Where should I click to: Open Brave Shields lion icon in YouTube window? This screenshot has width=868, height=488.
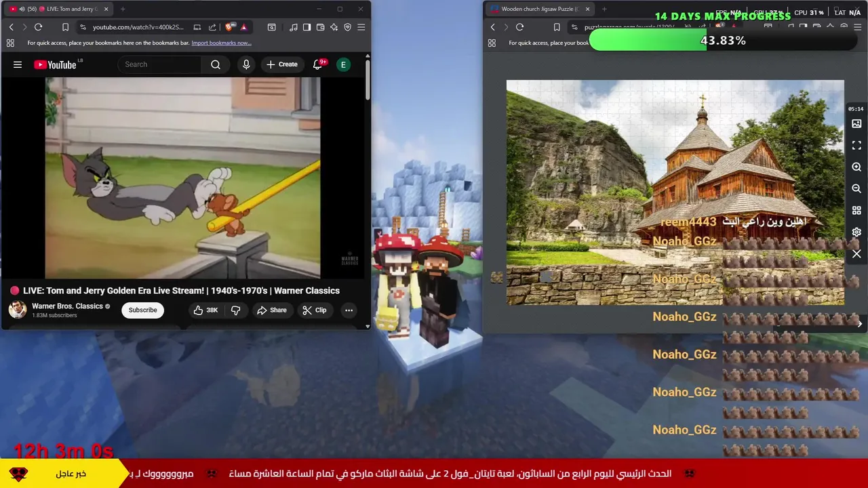(x=229, y=27)
